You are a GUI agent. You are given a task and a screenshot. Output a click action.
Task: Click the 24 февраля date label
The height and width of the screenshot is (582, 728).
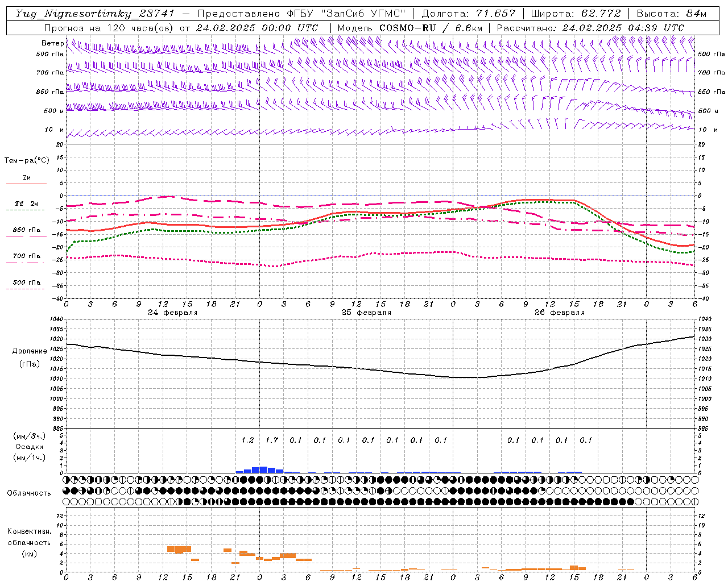172,313
